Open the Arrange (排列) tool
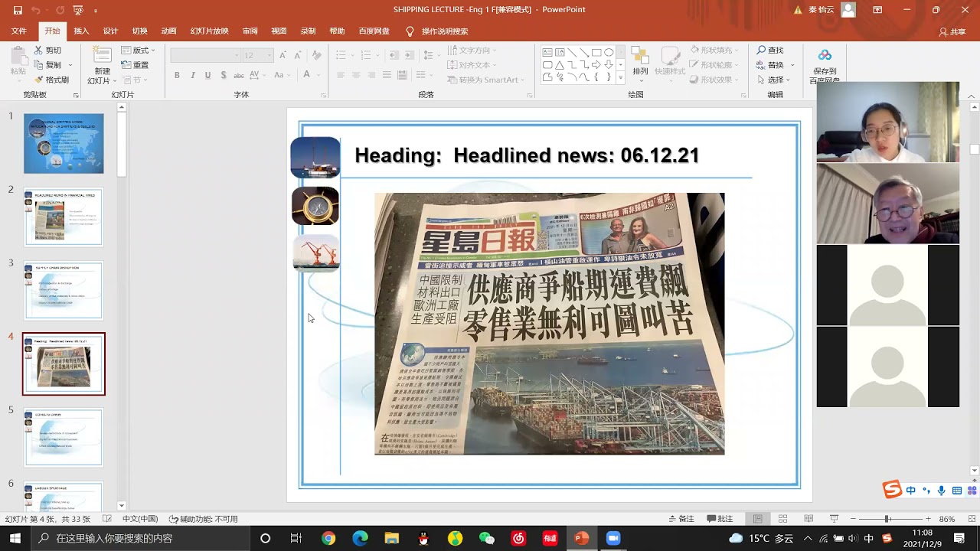Viewport: 980px width, 551px height. coord(640,61)
